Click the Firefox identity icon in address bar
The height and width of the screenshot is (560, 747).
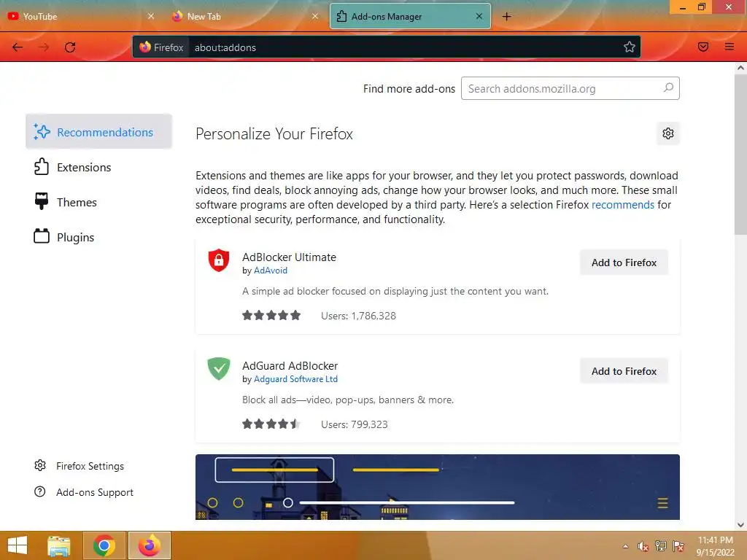[x=161, y=47]
